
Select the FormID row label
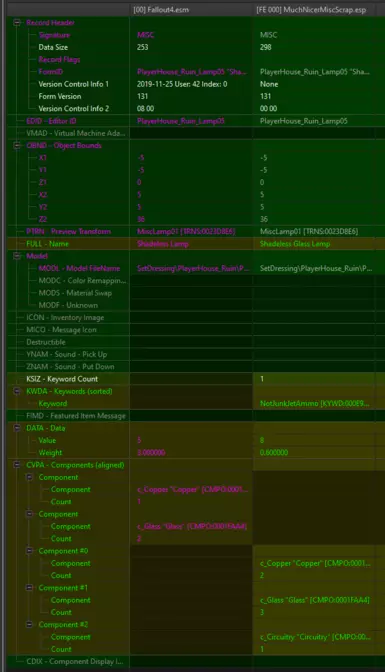point(50,72)
